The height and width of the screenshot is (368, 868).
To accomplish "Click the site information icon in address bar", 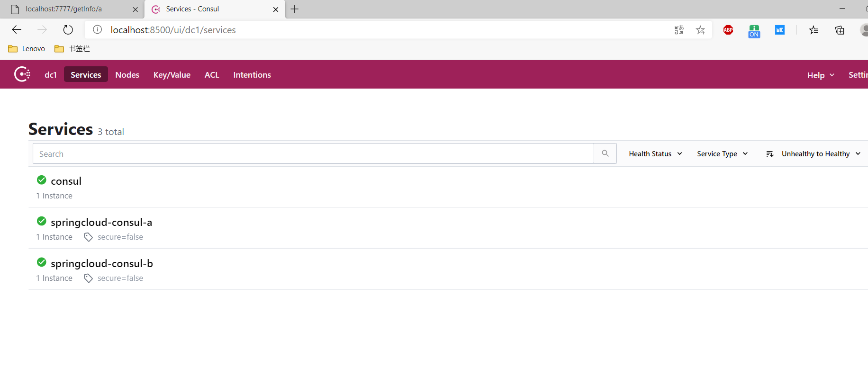I will click(x=98, y=30).
